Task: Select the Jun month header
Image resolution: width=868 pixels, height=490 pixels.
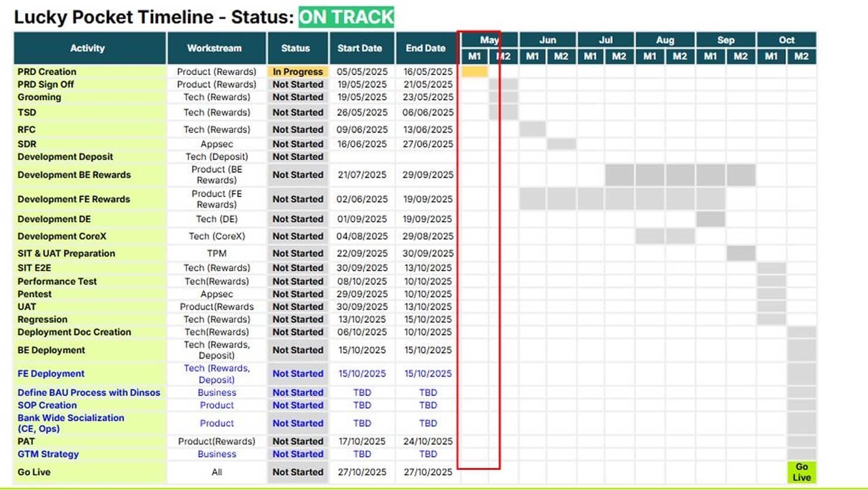Action: tap(547, 40)
